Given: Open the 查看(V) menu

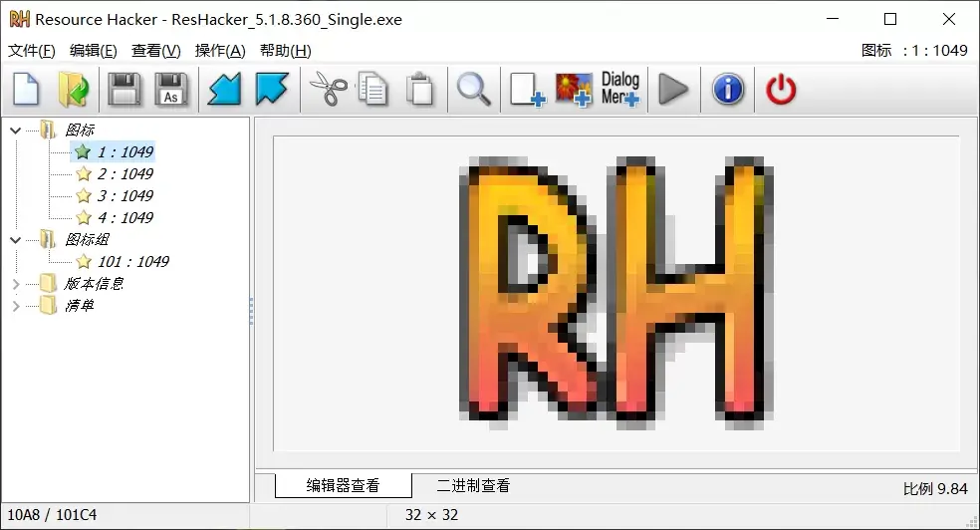Looking at the screenshot, I should point(156,51).
